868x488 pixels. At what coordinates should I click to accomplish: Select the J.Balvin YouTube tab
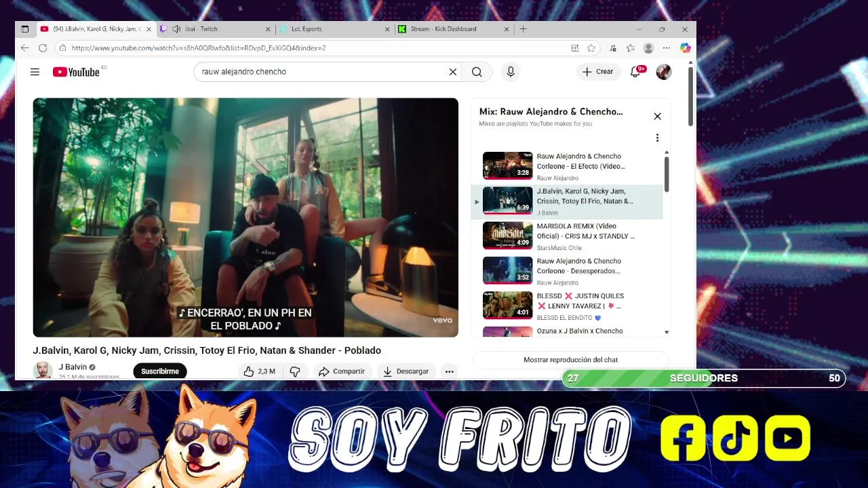[96, 29]
